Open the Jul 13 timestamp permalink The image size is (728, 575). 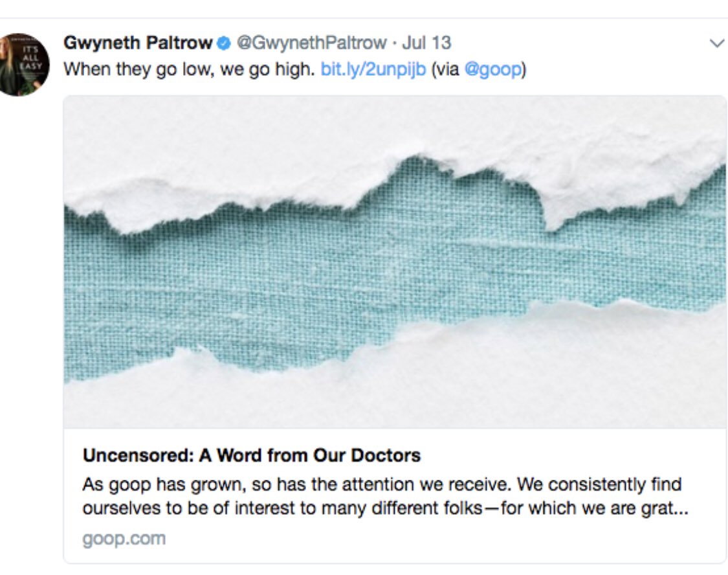(426, 43)
